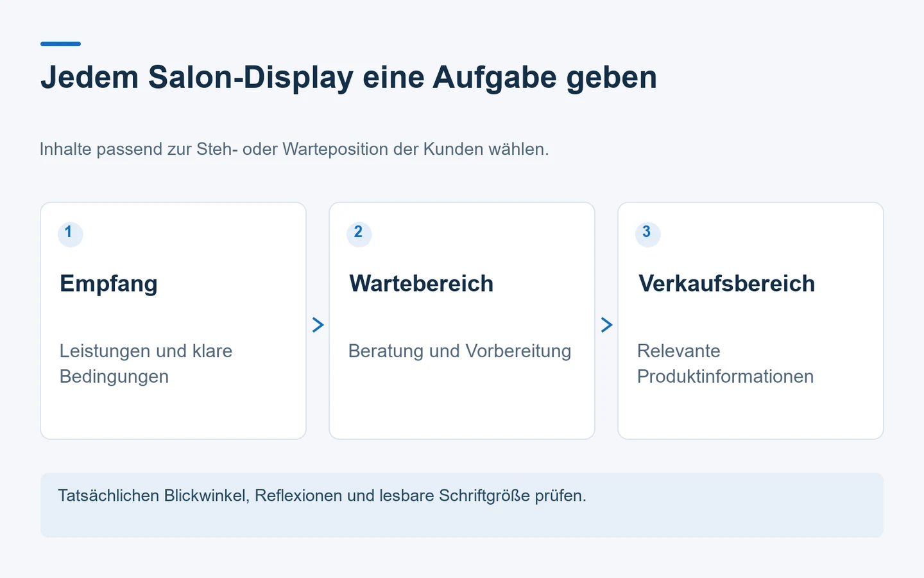Click the chevron between Wartebereich and Verkaufsbereich
924x578 pixels.
(606, 325)
